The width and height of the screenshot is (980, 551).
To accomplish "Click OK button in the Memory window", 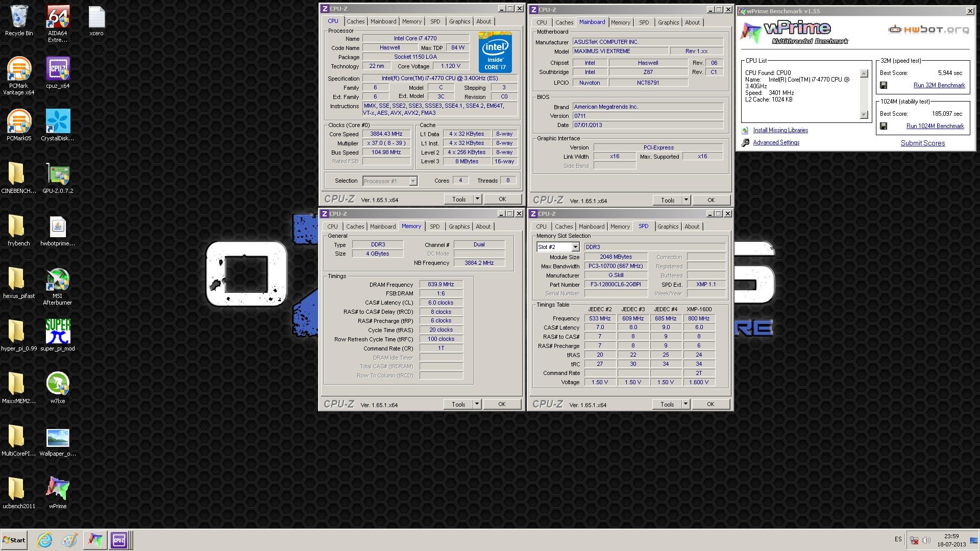I will click(x=502, y=404).
